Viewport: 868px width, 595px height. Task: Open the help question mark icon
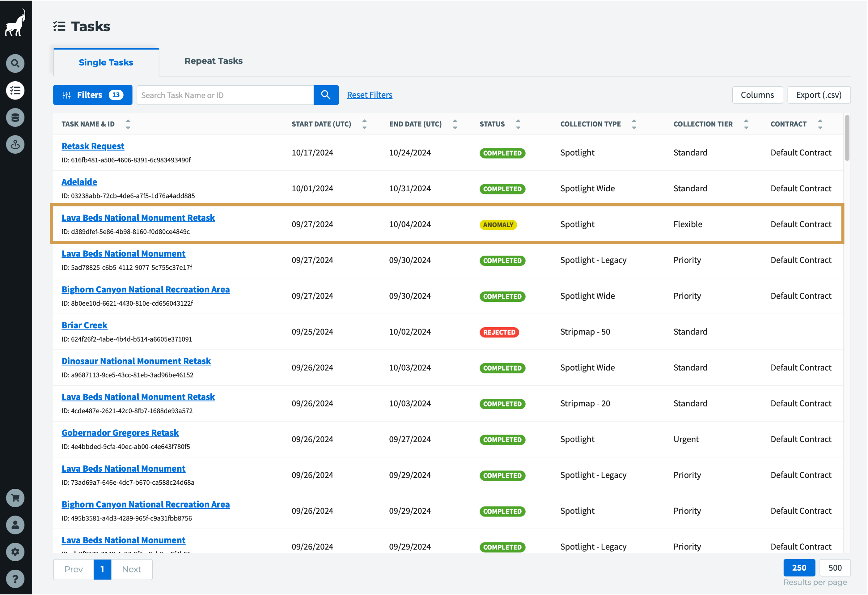(15, 579)
